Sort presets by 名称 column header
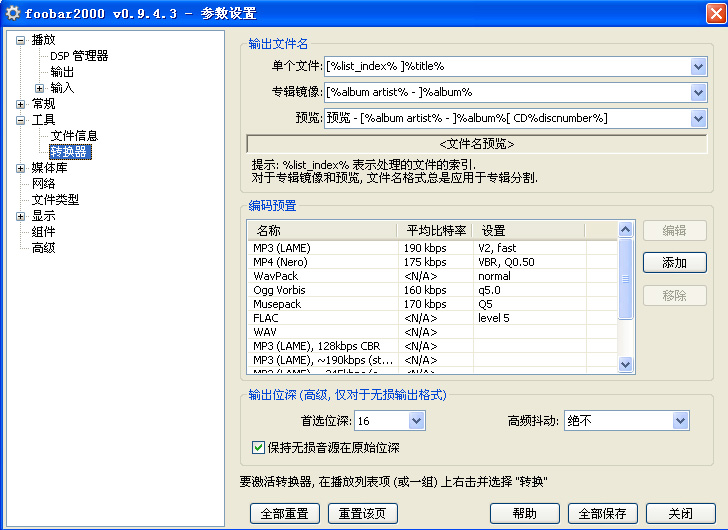This screenshot has height=530, width=728. [x=322, y=231]
